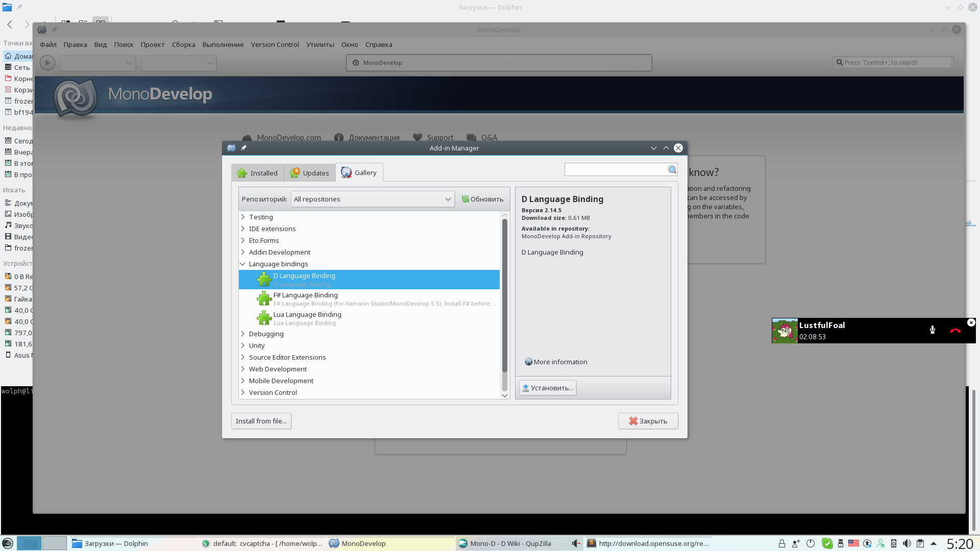Click the add-in list vertical scrollbar

click(505, 295)
